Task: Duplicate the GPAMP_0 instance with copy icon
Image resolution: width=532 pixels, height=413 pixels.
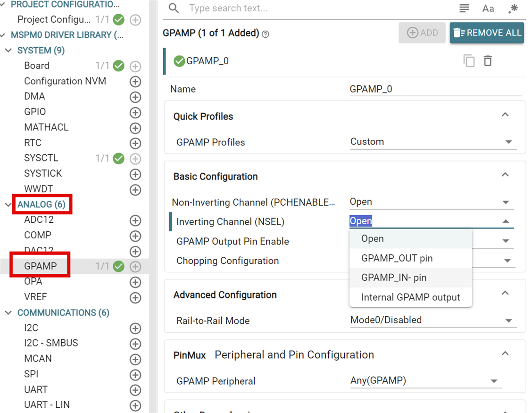Action: click(469, 61)
